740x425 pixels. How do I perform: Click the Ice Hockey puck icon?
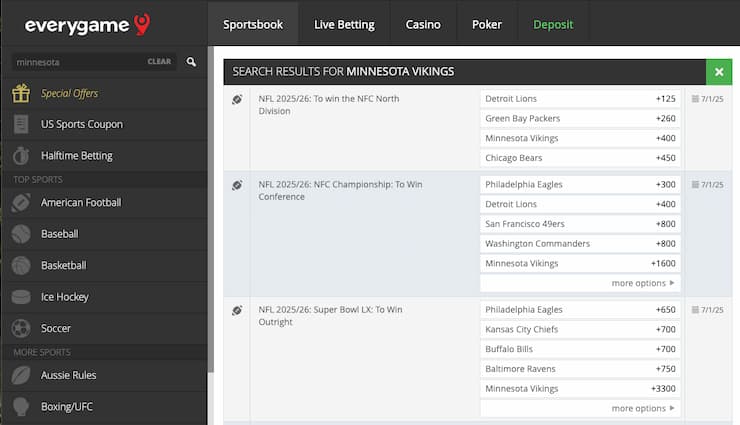pos(21,297)
